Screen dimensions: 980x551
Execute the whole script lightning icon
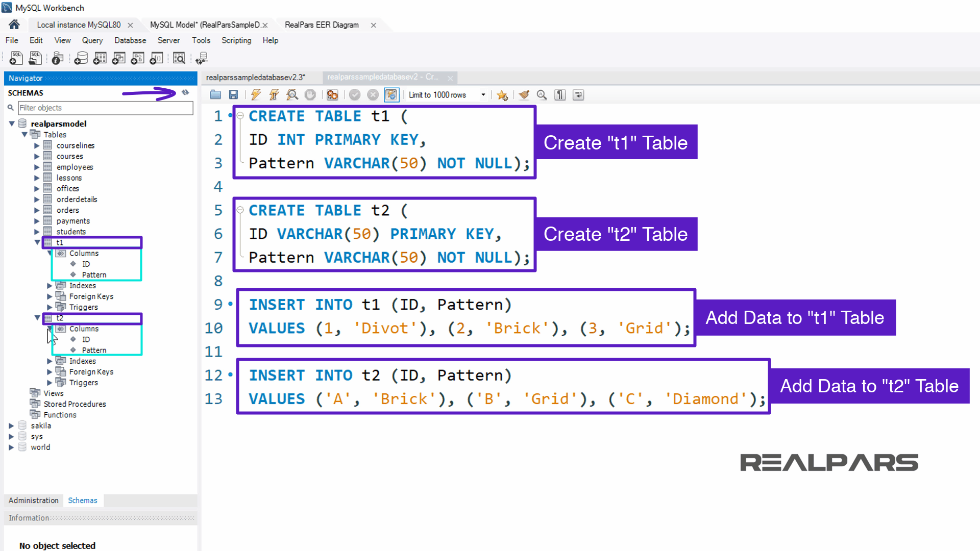click(256, 94)
